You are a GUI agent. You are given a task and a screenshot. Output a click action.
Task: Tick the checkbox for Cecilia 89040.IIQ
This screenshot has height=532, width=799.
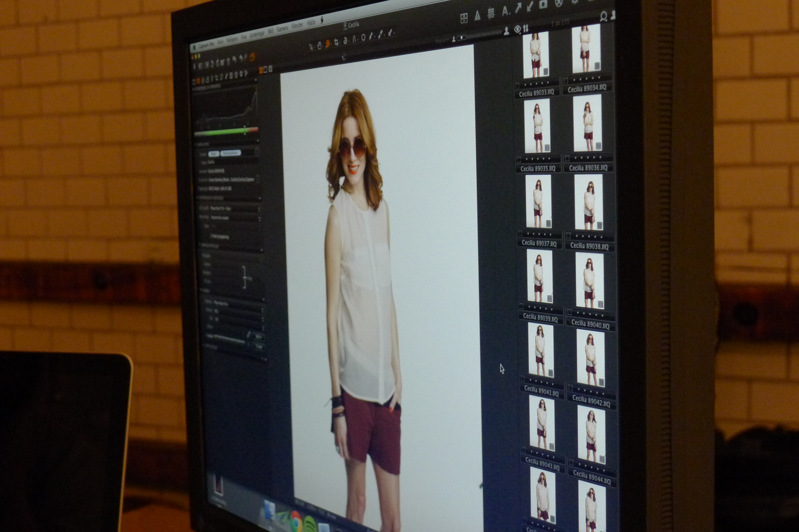pyautogui.click(x=569, y=312)
